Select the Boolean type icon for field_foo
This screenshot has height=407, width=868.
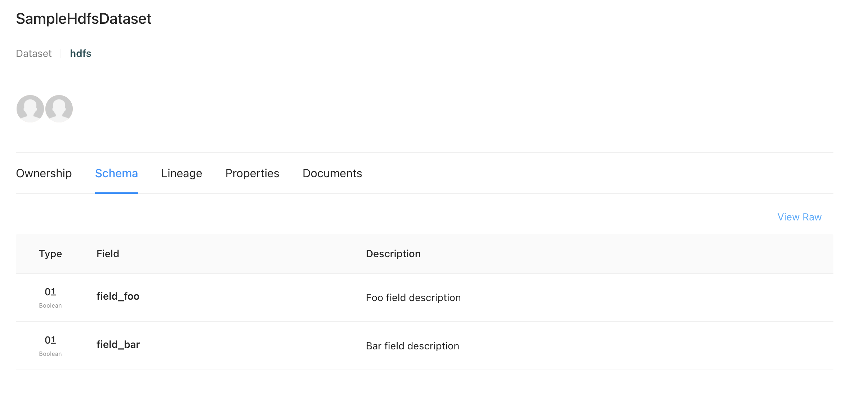coord(50,292)
